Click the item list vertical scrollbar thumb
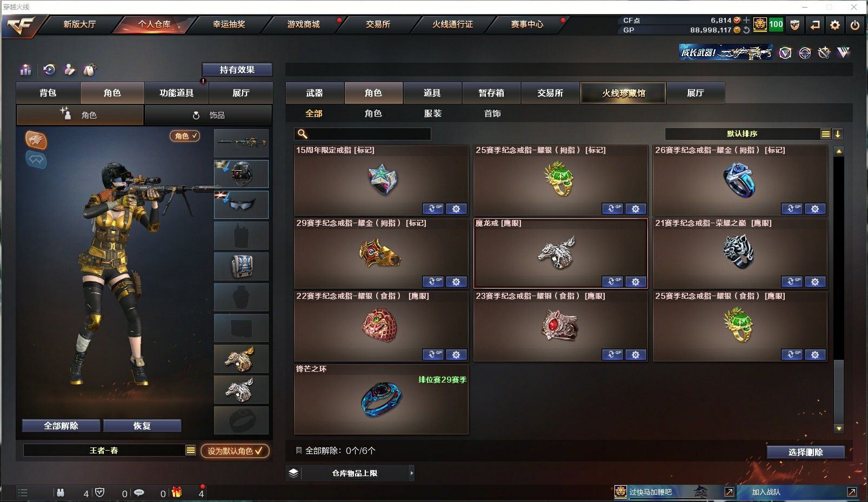This screenshot has height=502, width=868. (x=838, y=390)
